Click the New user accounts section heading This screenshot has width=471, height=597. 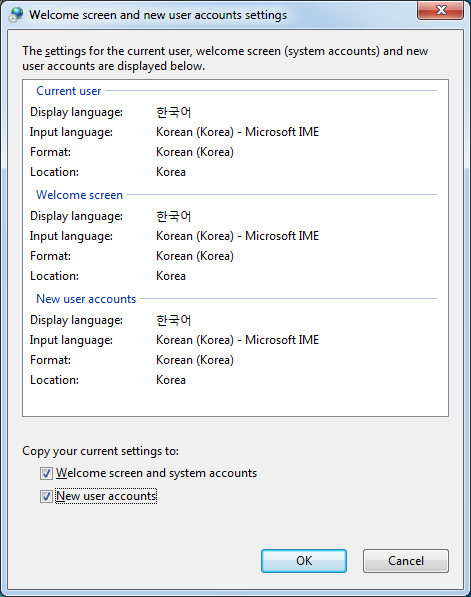tap(86, 299)
